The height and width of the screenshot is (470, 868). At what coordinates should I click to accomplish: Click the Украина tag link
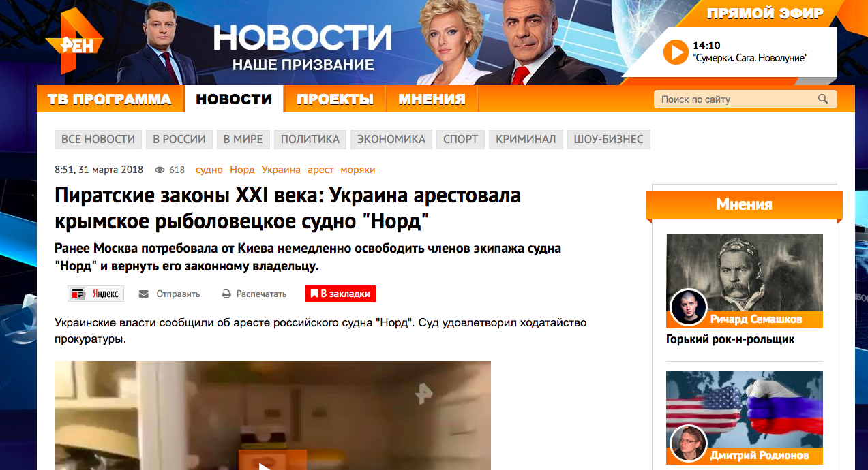tap(281, 170)
